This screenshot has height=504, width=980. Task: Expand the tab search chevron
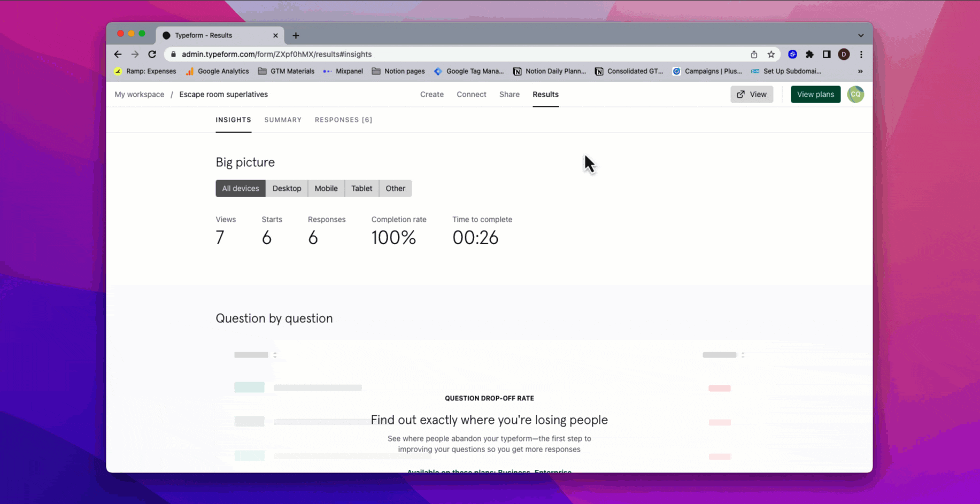861,35
